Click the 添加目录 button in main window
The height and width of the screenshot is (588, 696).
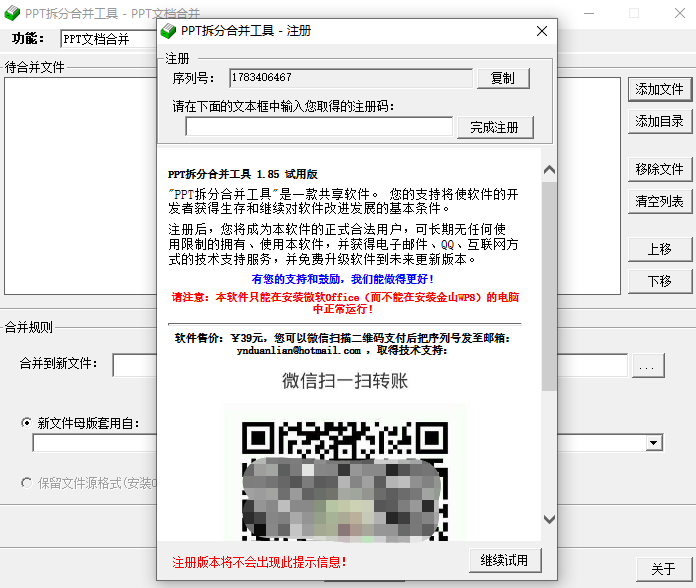tap(660, 122)
